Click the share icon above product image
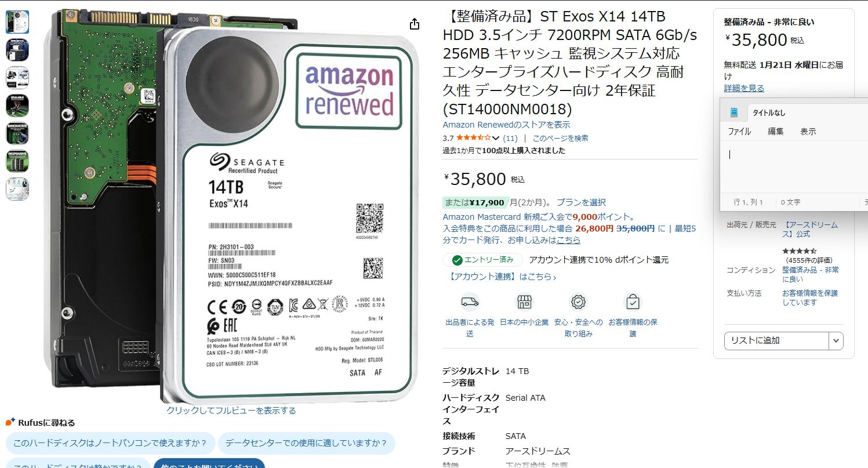The height and width of the screenshot is (468, 868). (x=414, y=24)
